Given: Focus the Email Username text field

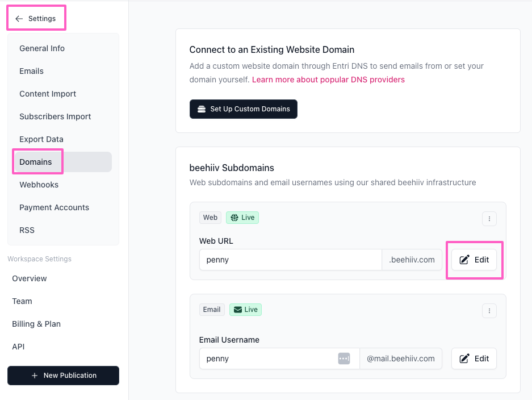Looking at the screenshot, I should [x=267, y=359].
